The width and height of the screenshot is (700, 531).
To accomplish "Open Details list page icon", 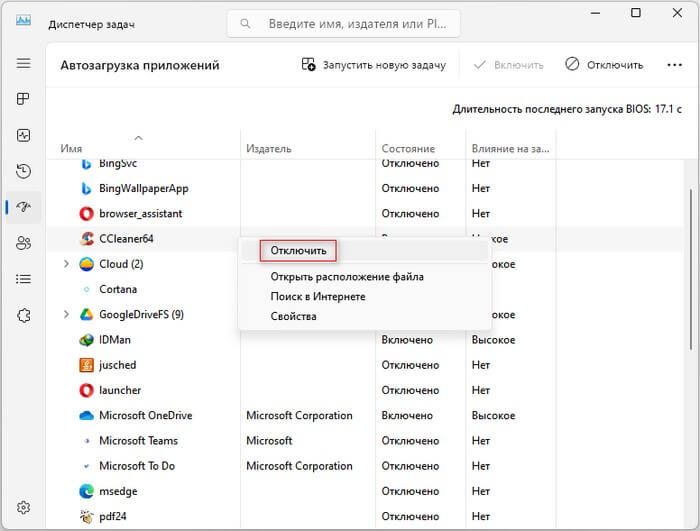I will click(x=23, y=279).
